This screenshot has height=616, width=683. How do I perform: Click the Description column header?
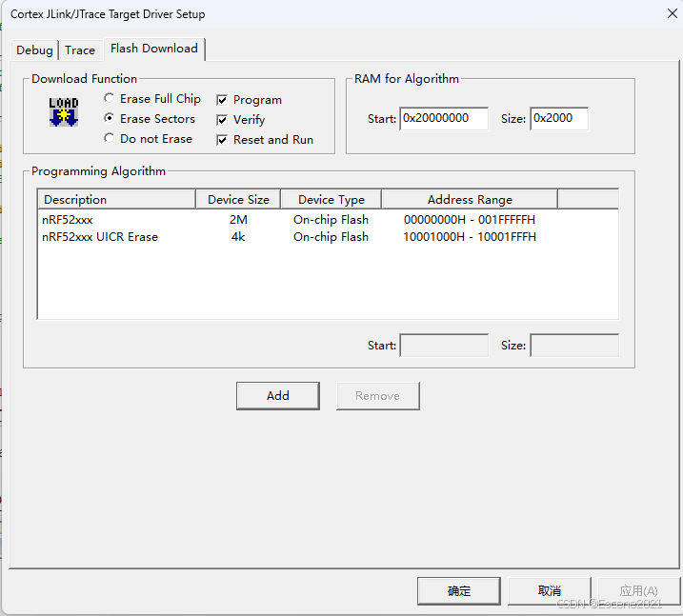(117, 199)
